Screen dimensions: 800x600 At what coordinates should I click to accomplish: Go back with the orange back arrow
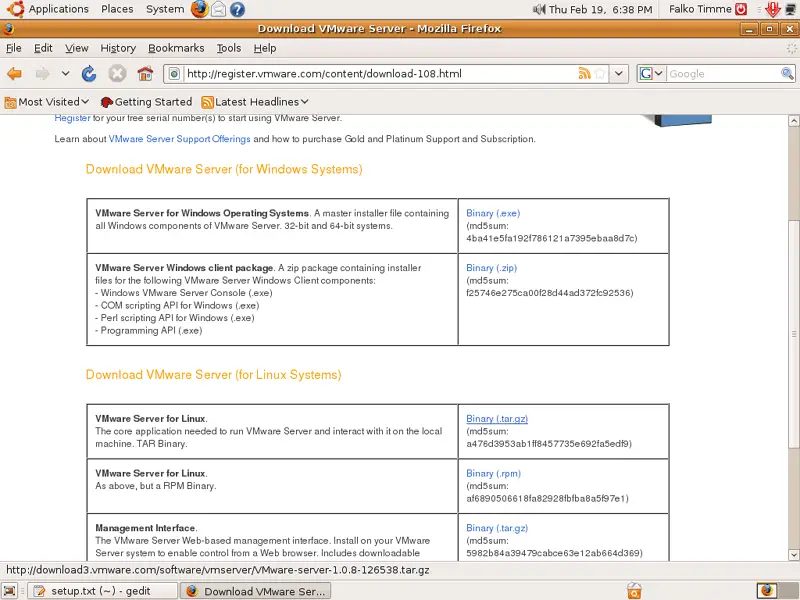coord(15,73)
